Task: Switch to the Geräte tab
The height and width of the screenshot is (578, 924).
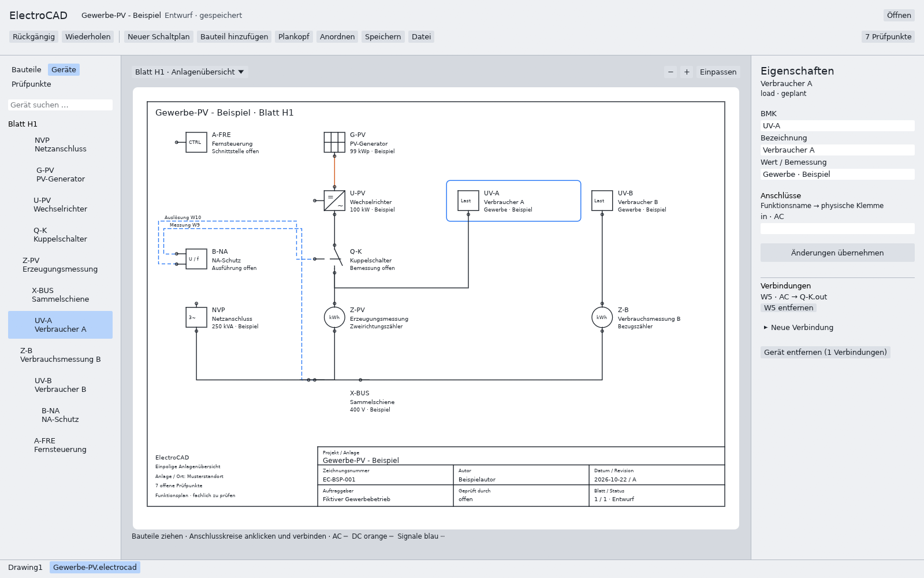Action: [64, 70]
